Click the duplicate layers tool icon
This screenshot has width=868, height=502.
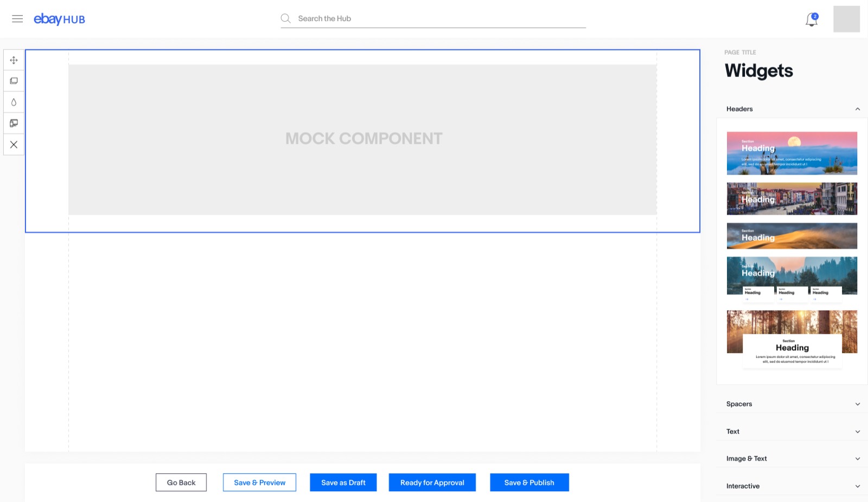tap(14, 81)
